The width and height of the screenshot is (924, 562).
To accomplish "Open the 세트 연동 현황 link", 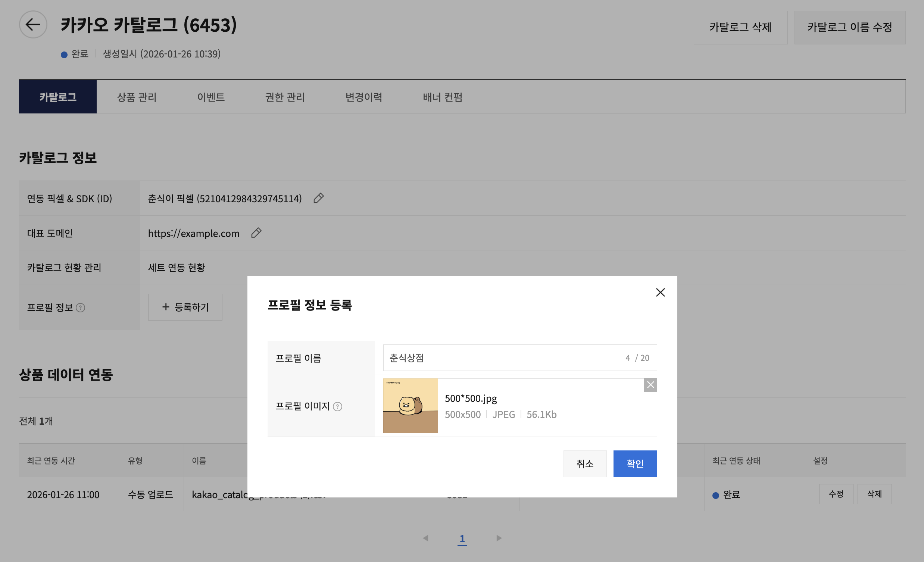I will 177,268.
